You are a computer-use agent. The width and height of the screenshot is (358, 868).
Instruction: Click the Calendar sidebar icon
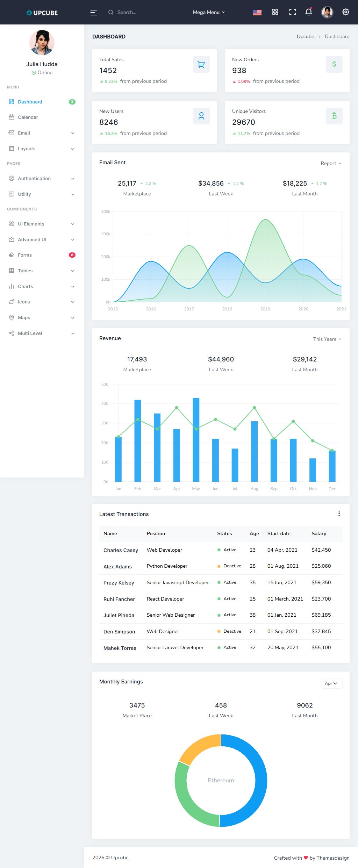[12, 117]
